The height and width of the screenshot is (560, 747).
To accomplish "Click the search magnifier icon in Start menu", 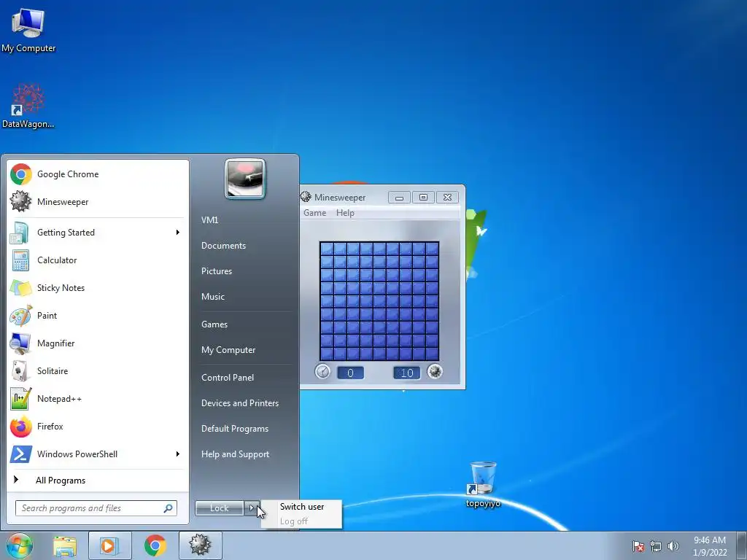I will pos(169,508).
